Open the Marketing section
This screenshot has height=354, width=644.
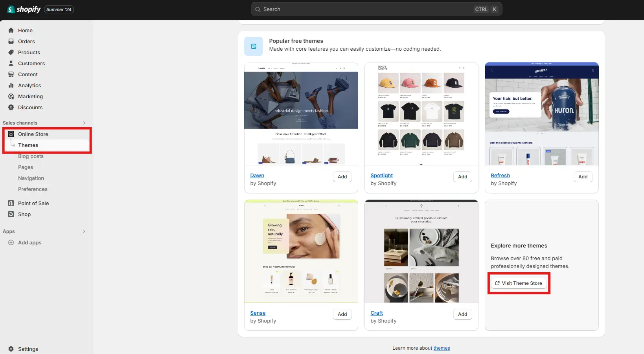pyautogui.click(x=30, y=96)
